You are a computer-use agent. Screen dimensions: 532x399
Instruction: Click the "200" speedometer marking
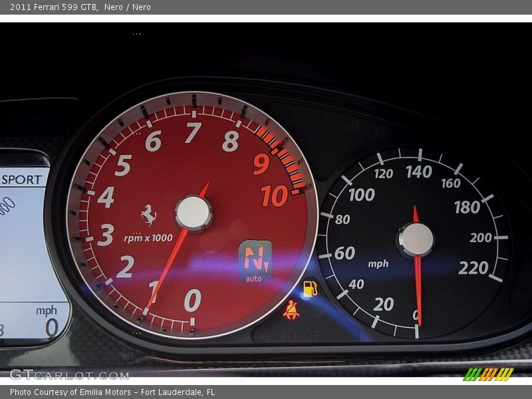(x=481, y=237)
